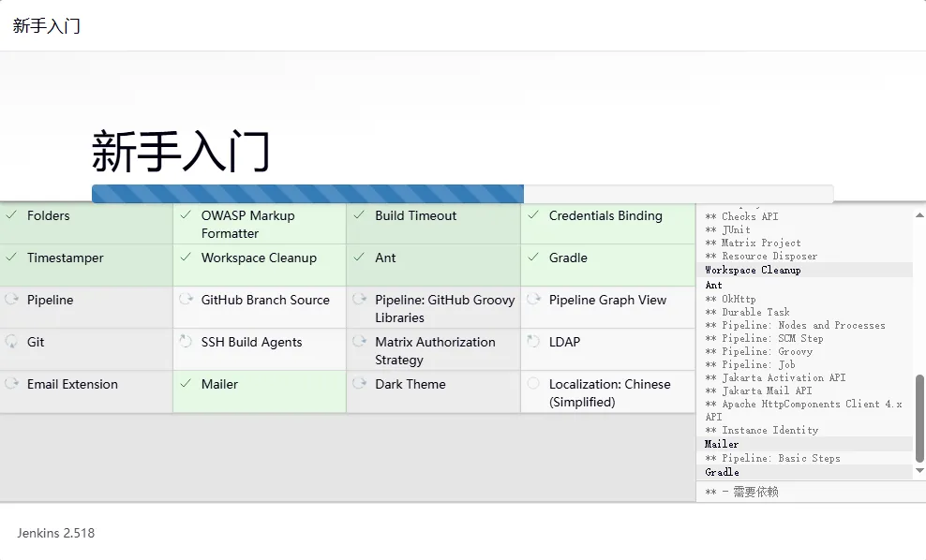Viewport: 926px width, 560px height.
Task: Click ** Instance Identity log line
Action: click(x=762, y=430)
